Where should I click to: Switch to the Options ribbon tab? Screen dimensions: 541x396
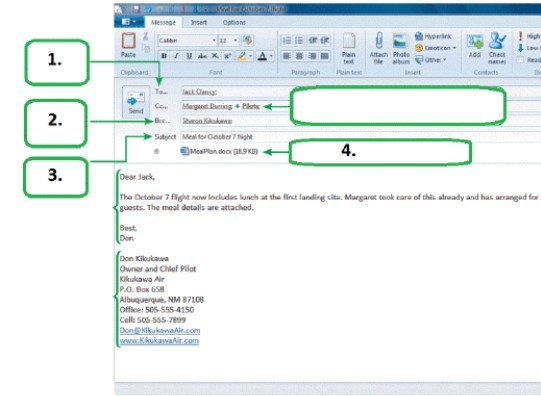(234, 22)
